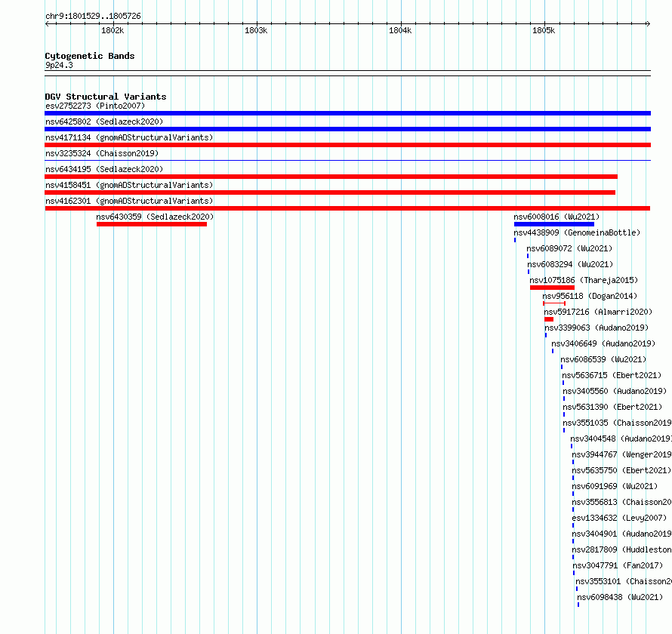This screenshot has height=634, width=672.
Task: Click the esv2752273 (Pinto2007) variant label
Action: tap(95, 106)
